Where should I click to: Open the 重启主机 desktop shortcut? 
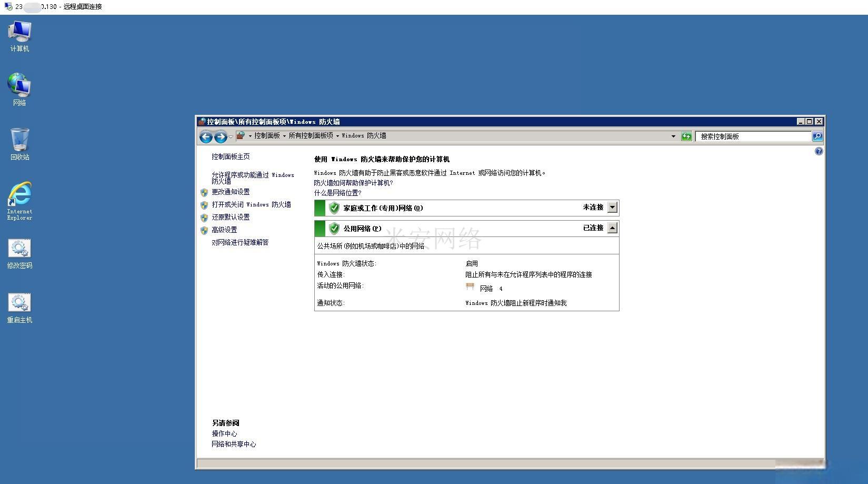pyautogui.click(x=19, y=308)
